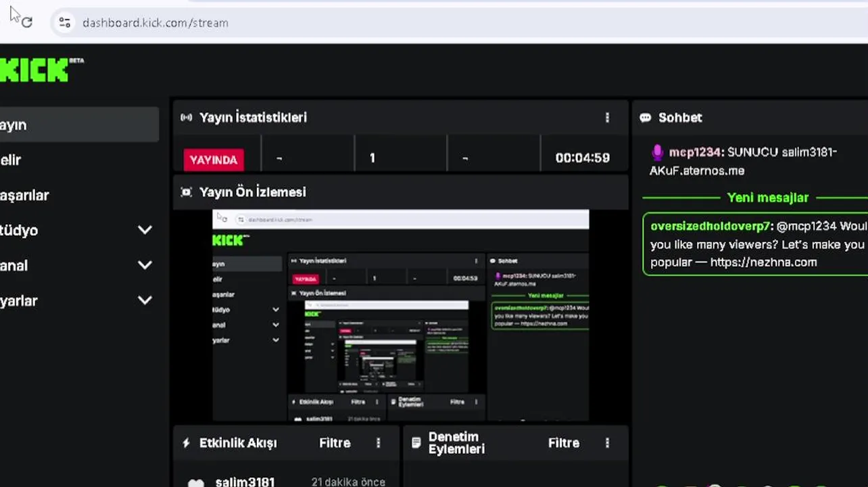This screenshot has height=487, width=868.
Task: Open the Yayın İstatistikleri three-dot menu
Action: (x=607, y=118)
